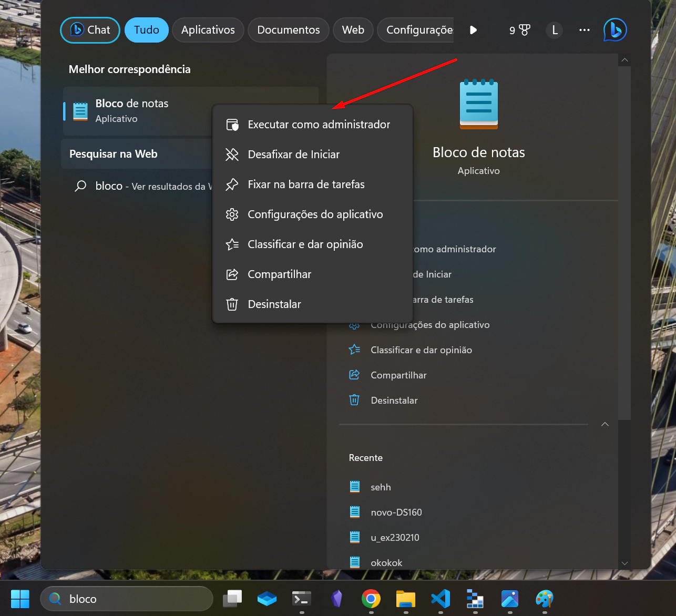Open Configurações do aplicativo from context menu
676x616 pixels.
(x=315, y=214)
